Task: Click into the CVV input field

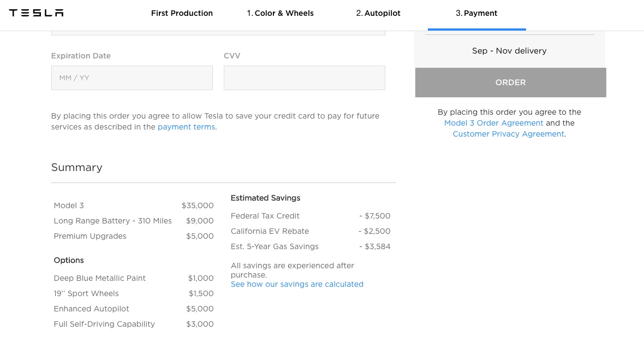Action: [305, 78]
